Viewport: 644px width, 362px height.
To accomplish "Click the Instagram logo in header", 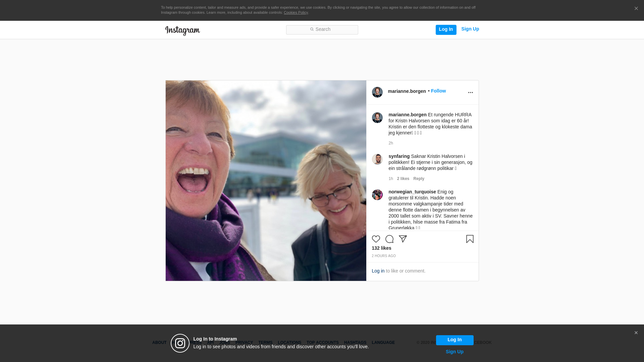I will (182, 31).
